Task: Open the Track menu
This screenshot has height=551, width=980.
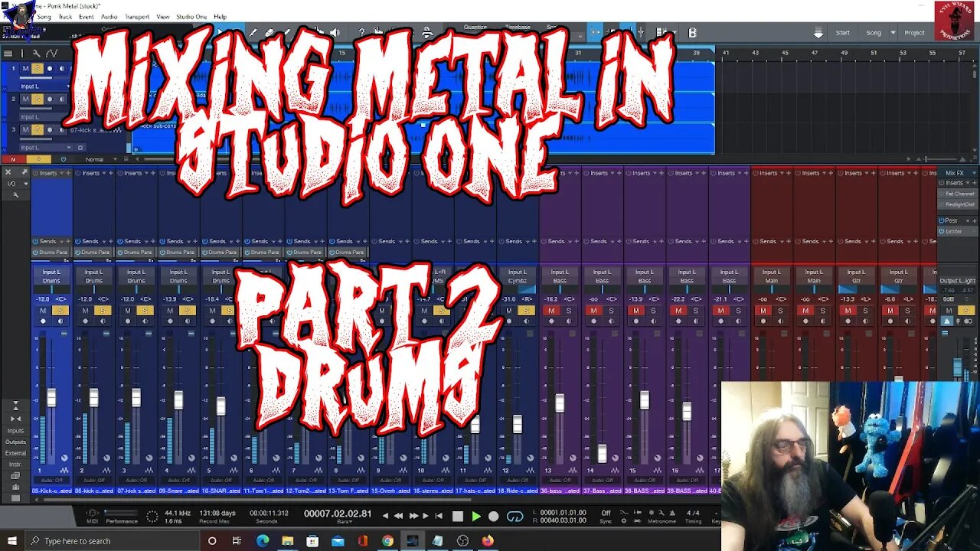Action: 65,16
